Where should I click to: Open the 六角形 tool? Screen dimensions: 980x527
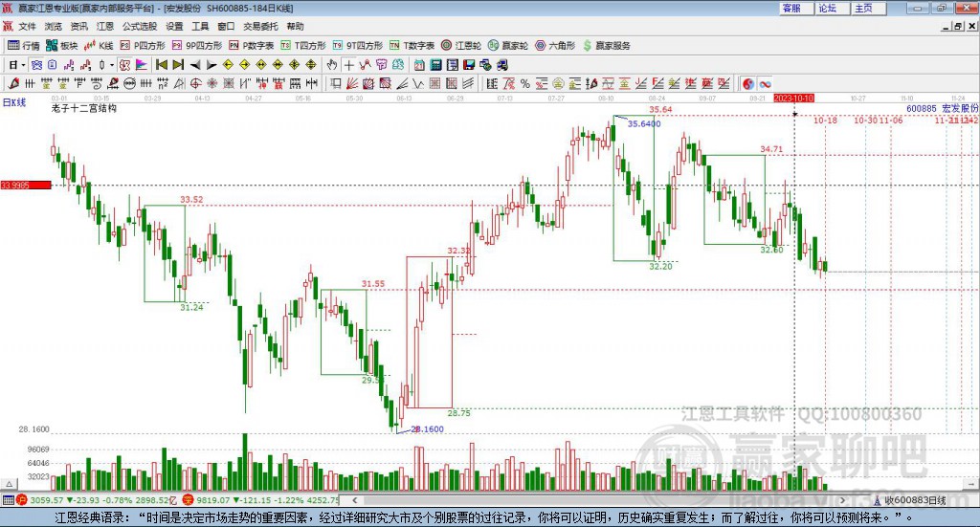click(x=555, y=46)
